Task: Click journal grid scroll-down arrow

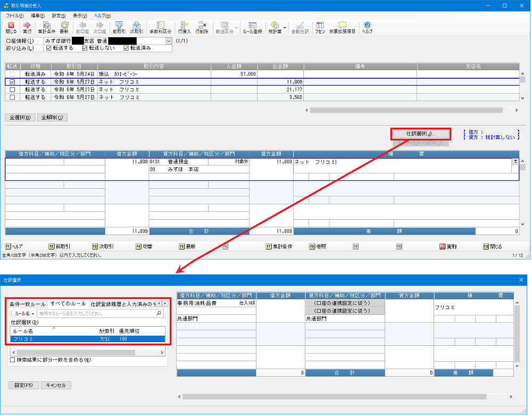Action: pos(522,224)
